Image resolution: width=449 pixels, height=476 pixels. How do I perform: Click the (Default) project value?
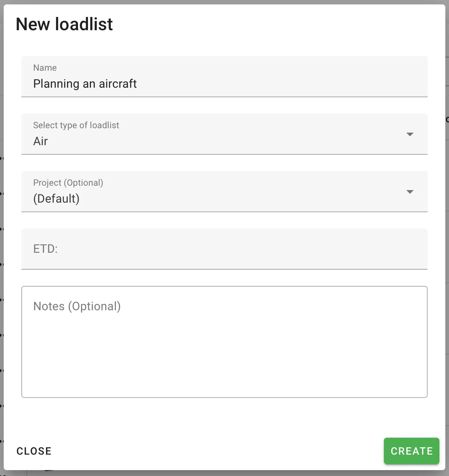(x=56, y=199)
